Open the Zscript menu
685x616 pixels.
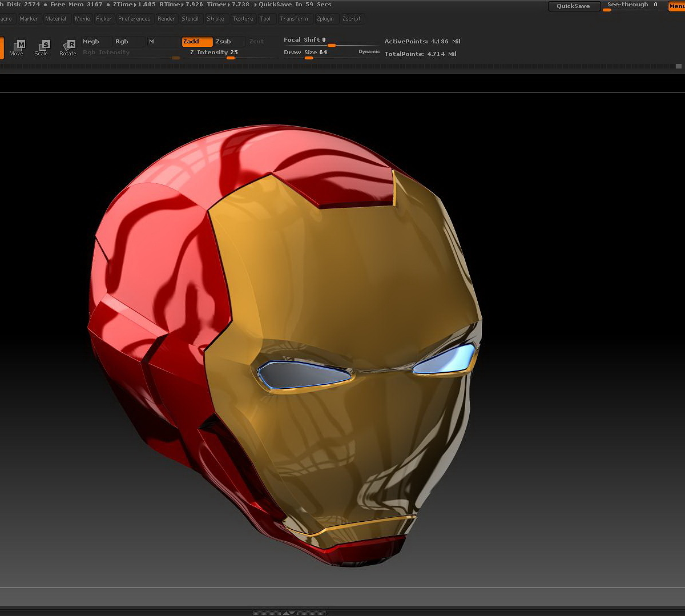(x=352, y=19)
